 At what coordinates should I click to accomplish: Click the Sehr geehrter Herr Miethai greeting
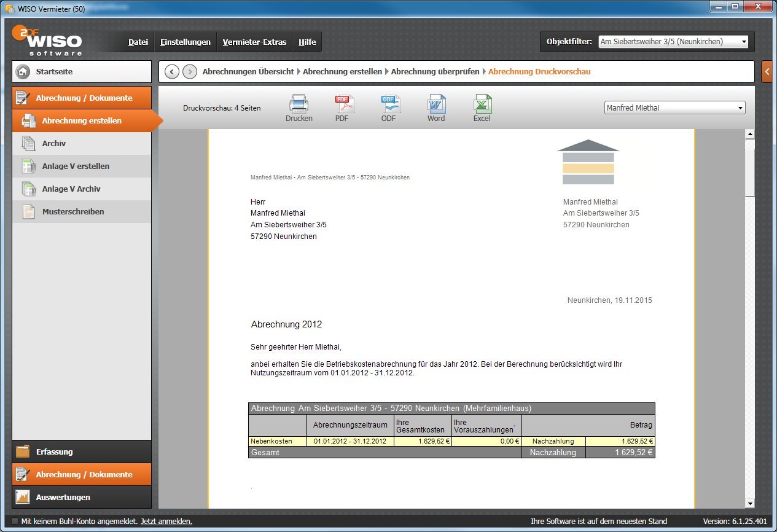(296, 347)
